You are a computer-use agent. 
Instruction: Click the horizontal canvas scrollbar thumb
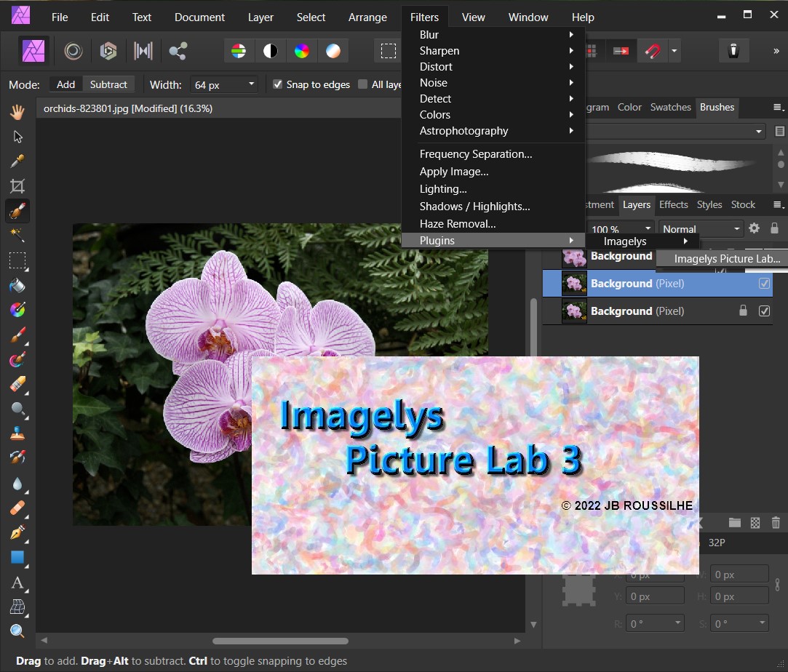(280, 641)
